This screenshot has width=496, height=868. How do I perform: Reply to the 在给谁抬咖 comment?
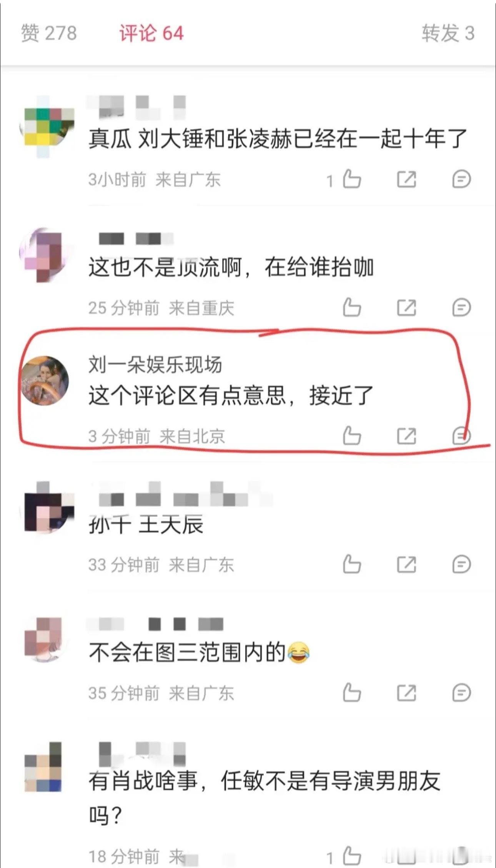(461, 308)
